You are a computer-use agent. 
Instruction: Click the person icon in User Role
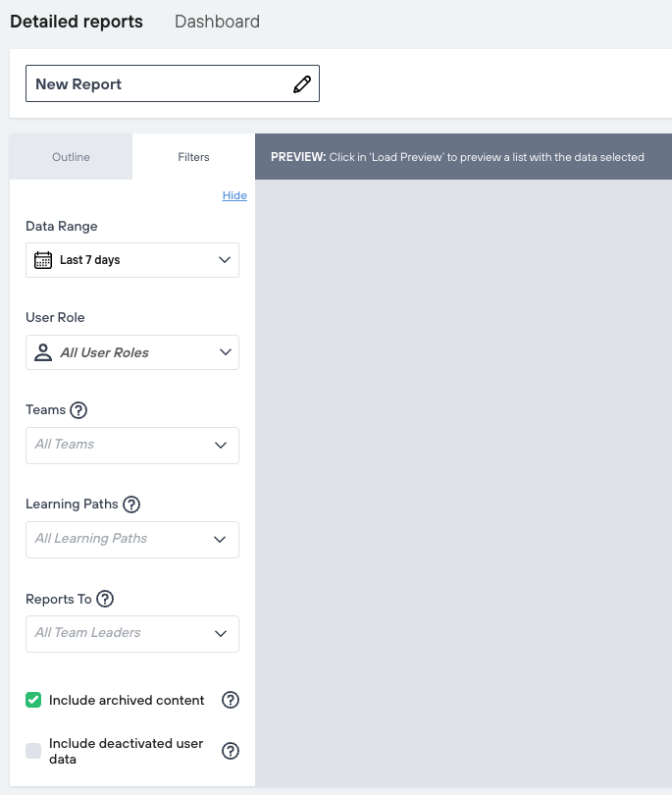tap(42, 352)
